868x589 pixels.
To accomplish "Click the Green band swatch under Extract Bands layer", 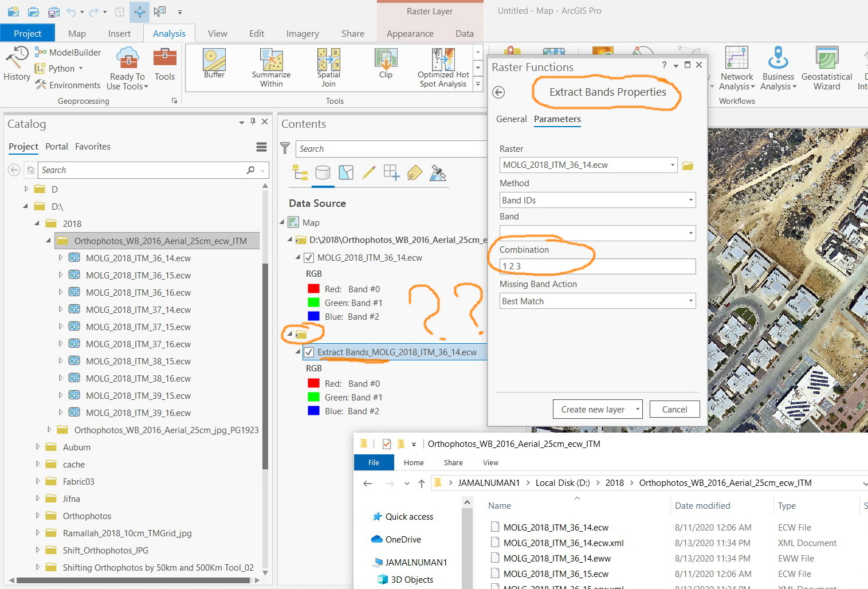I will click(313, 397).
